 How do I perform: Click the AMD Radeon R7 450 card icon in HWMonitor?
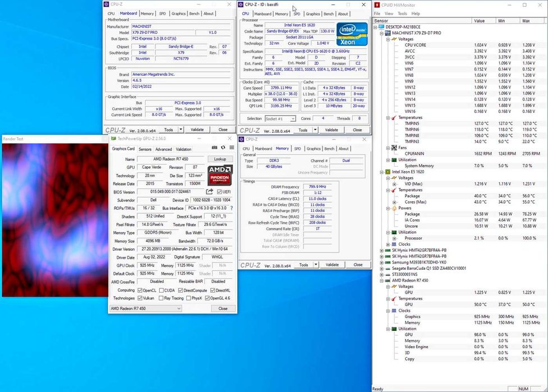point(388,280)
